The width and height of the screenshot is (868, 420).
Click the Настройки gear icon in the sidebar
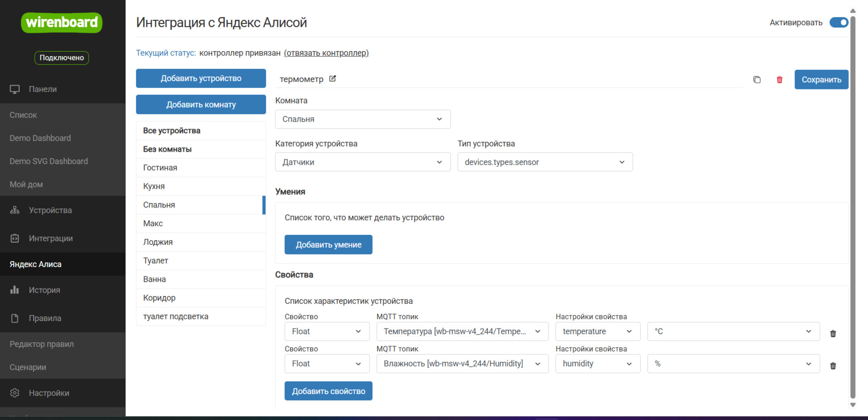click(15, 393)
